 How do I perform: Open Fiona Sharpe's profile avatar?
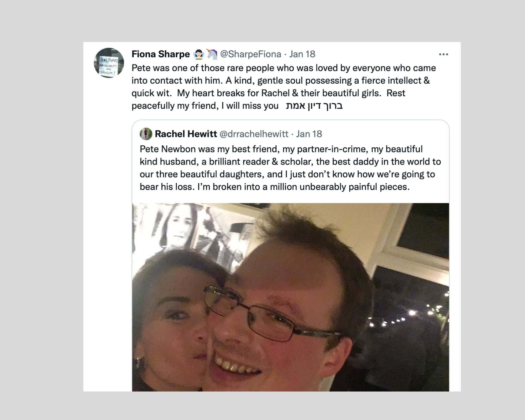click(x=109, y=63)
